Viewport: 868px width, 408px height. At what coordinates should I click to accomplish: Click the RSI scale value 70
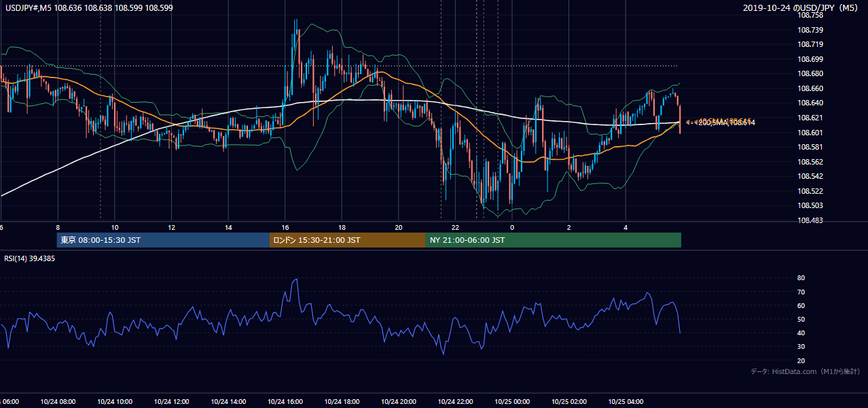pyautogui.click(x=801, y=292)
